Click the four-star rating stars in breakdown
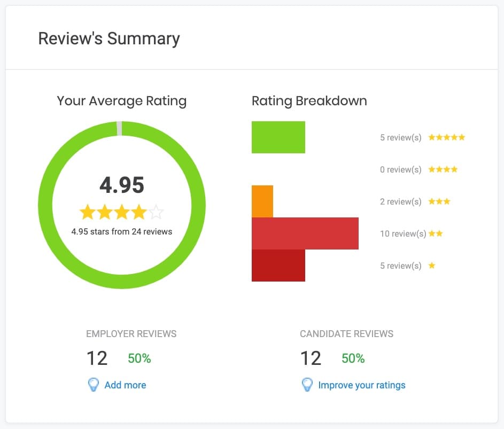 (x=443, y=169)
